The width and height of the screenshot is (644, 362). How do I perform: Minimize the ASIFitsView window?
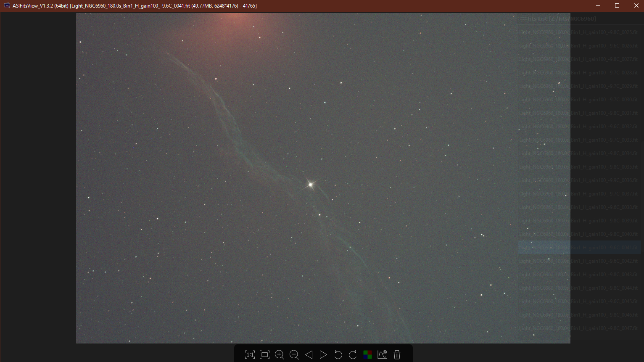point(598,6)
